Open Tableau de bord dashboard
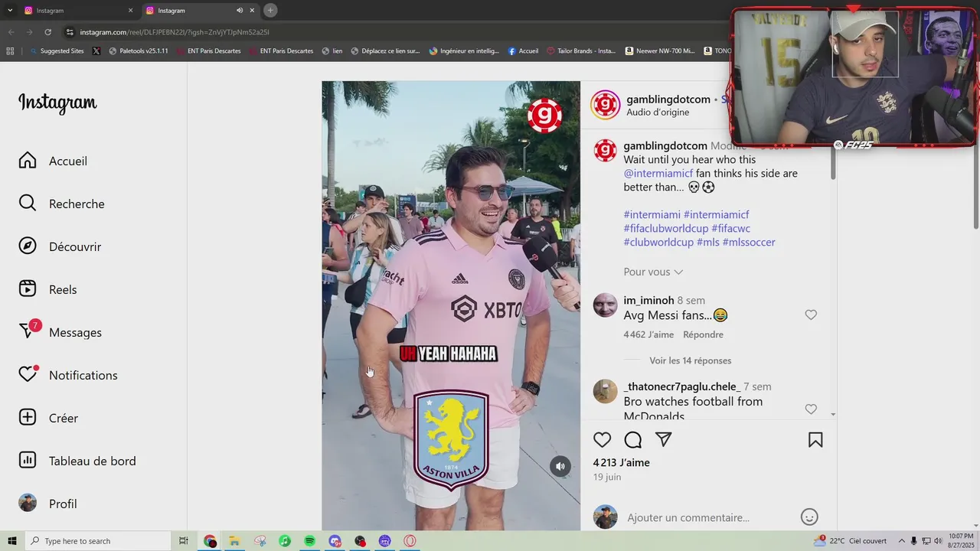Viewport: 980px width, 551px height. [77, 461]
